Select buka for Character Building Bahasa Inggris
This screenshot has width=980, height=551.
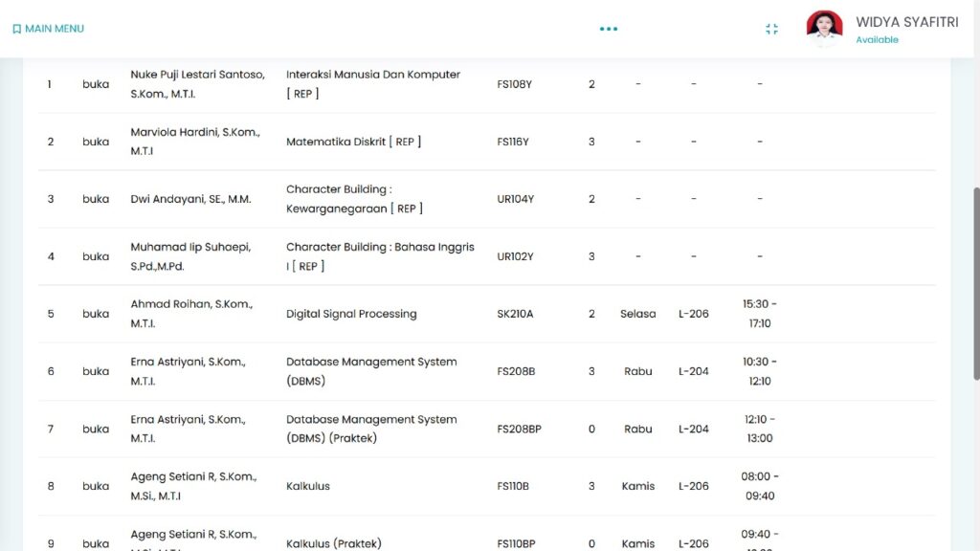96,256
